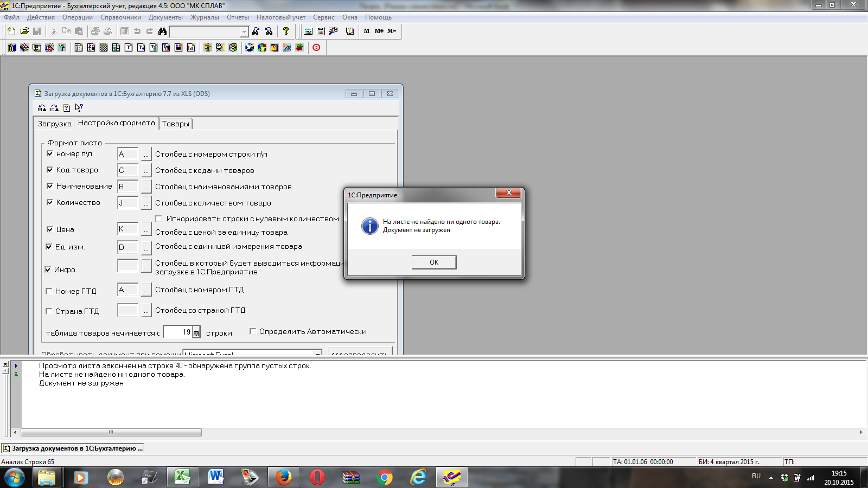Image resolution: width=868 pixels, height=488 pixels.
Task: Open column picker for 'Код товара'
Action: (146, 171)
